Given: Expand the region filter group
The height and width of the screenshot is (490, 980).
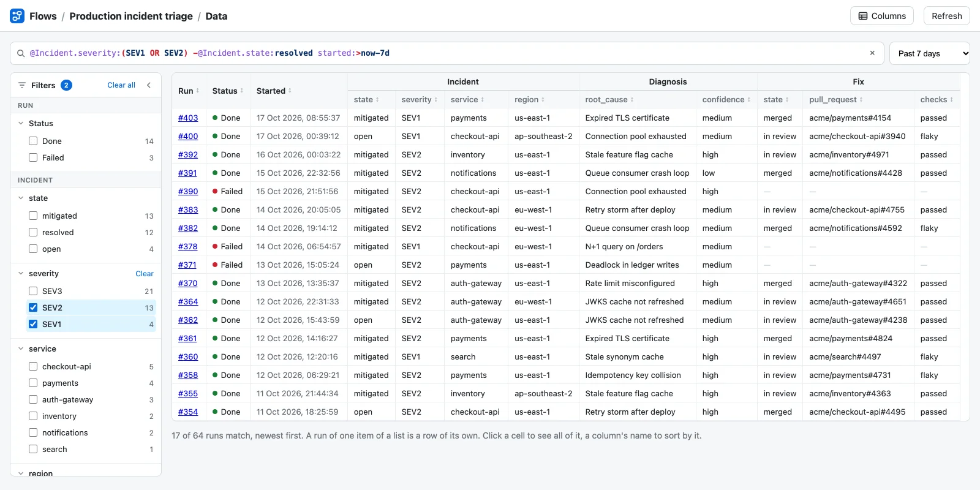Looking at the screenshot, I should point(21,473).
